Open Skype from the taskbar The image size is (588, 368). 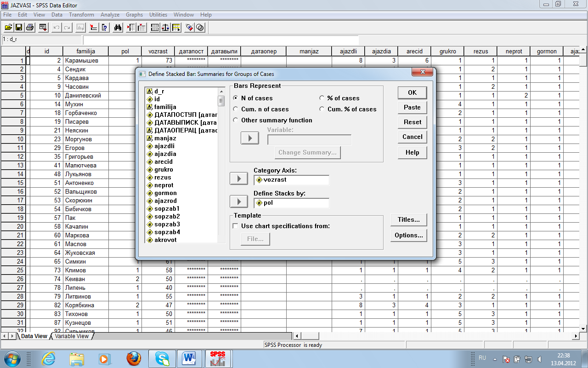pyautogui.click(x=162, y=358)
